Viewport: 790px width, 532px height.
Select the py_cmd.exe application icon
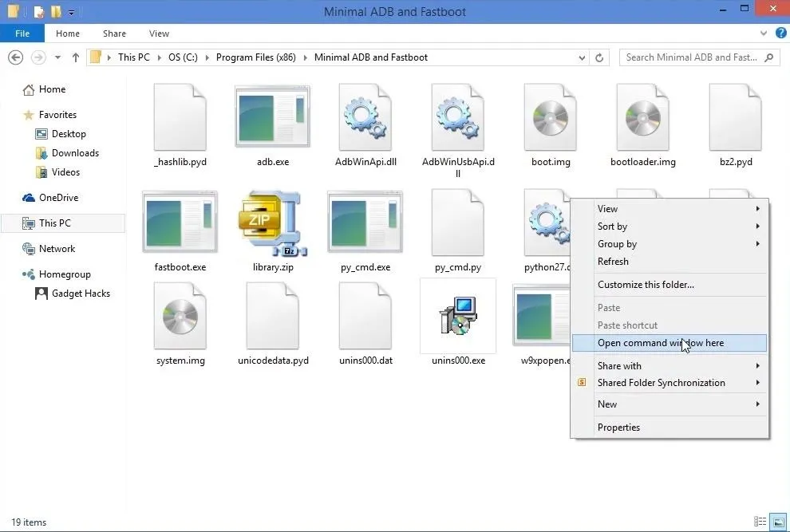pos(365,223)
